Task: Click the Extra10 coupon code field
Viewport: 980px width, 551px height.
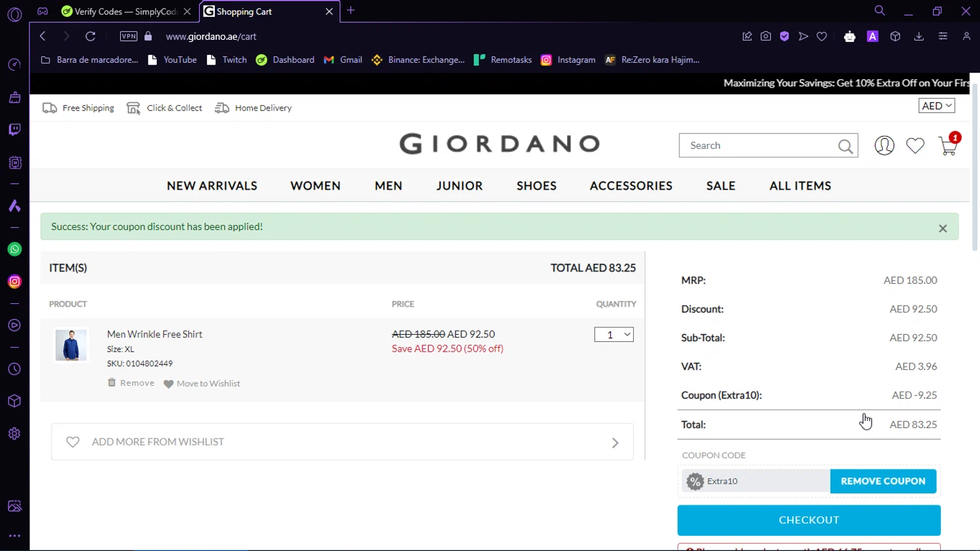Action: [x=756, y=481]
